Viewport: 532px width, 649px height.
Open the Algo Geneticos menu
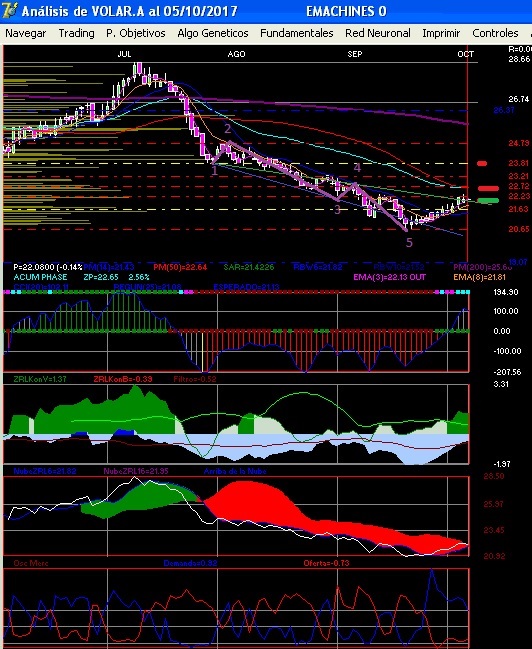click(x=213, y=33)
